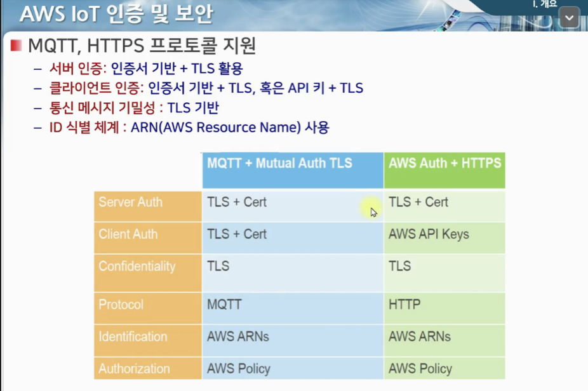588x391 pixels.
Task: Click the 'Server Auth' row label
Action: 148,206
